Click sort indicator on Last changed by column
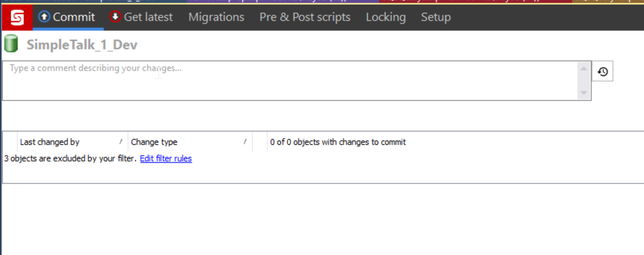The height and width of the screenshot is (255, 644). (x=121, y=142)
